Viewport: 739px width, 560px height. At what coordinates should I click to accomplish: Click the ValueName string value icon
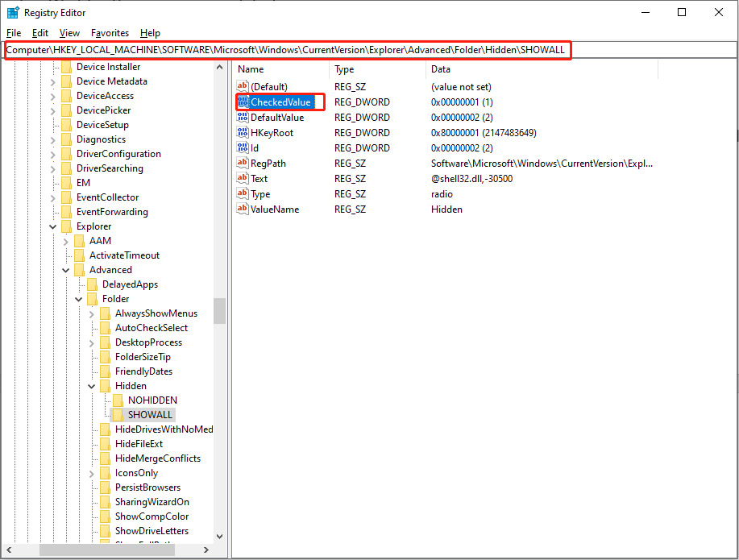point(243,209)
